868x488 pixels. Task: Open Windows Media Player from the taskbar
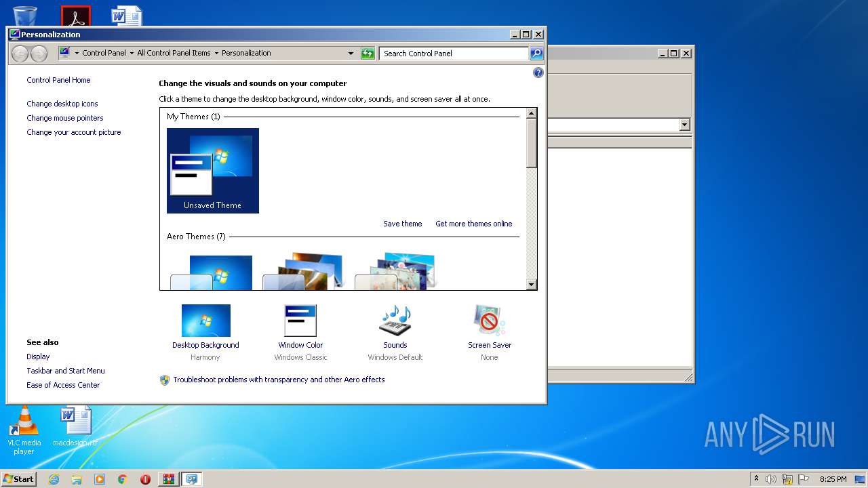[x=100, y=479]
